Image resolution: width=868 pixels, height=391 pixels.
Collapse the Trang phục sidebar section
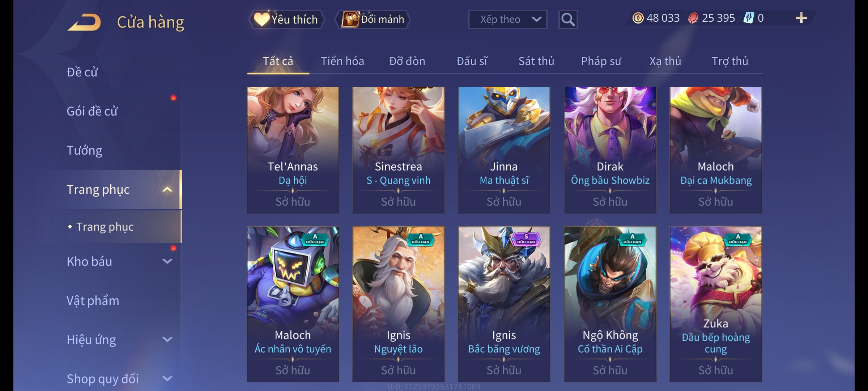167,190
